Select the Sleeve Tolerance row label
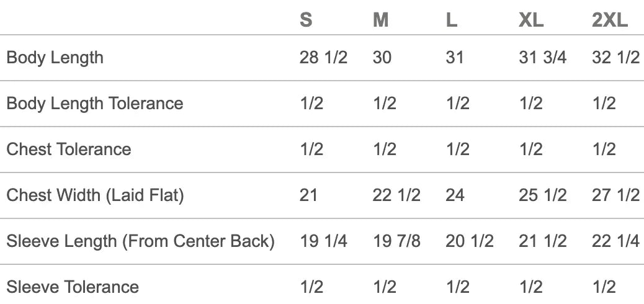The width and height of the screenshot is (644, 304). [x=73, y=287]
